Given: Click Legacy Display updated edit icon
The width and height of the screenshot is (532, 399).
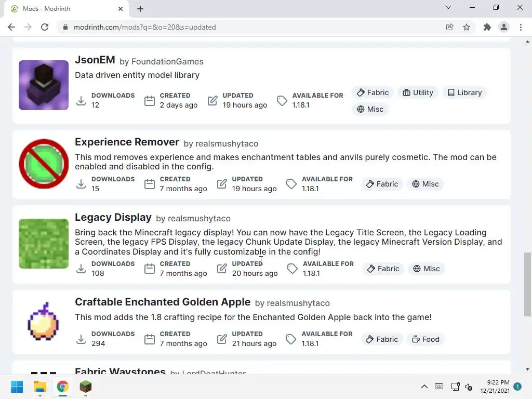Looking at the screenshot, I should [222, 269].
